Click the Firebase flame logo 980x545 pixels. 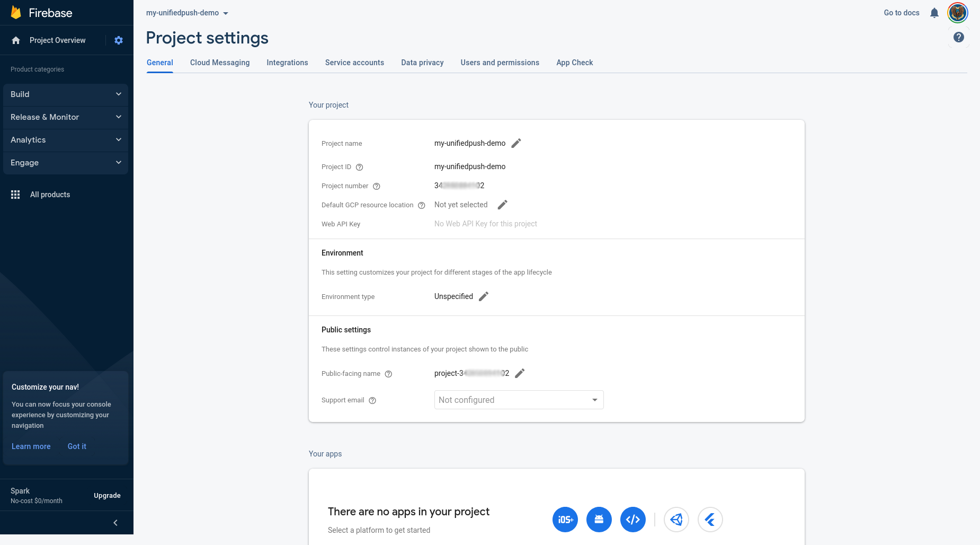click(x=16, y=13)
